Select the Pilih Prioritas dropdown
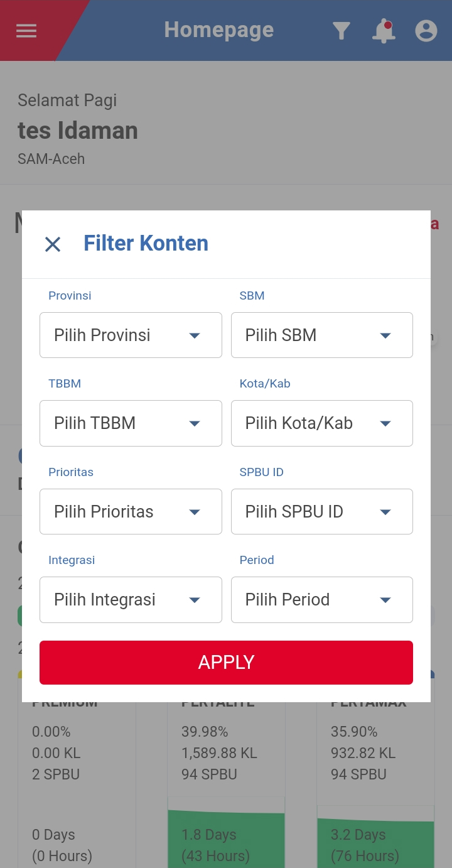 point(131,512)
